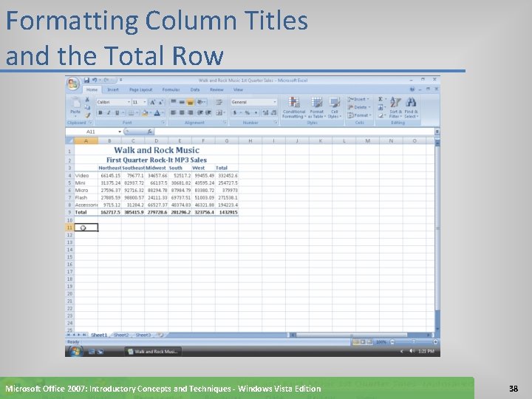Open Excel Help question mark

click(x=412, y=89)
